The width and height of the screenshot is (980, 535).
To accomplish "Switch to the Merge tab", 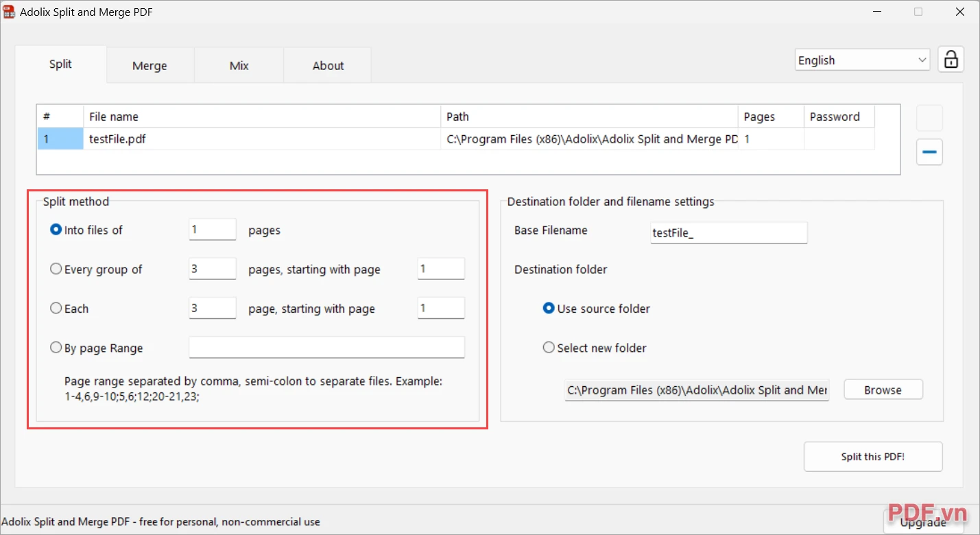I will [x=150, y=66].
